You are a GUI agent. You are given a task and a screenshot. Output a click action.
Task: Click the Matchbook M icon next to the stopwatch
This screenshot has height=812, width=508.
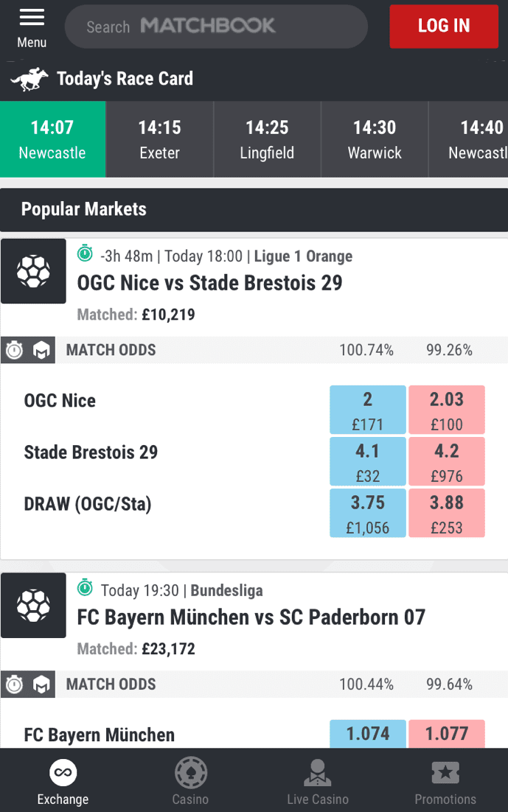tap(41, 350)
